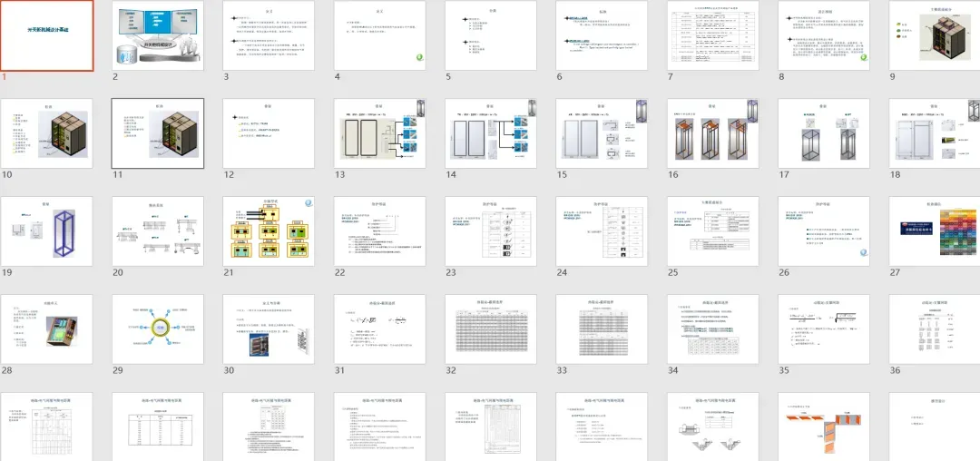
Task: Click slide 18 thumbnail
Action: 935,133
